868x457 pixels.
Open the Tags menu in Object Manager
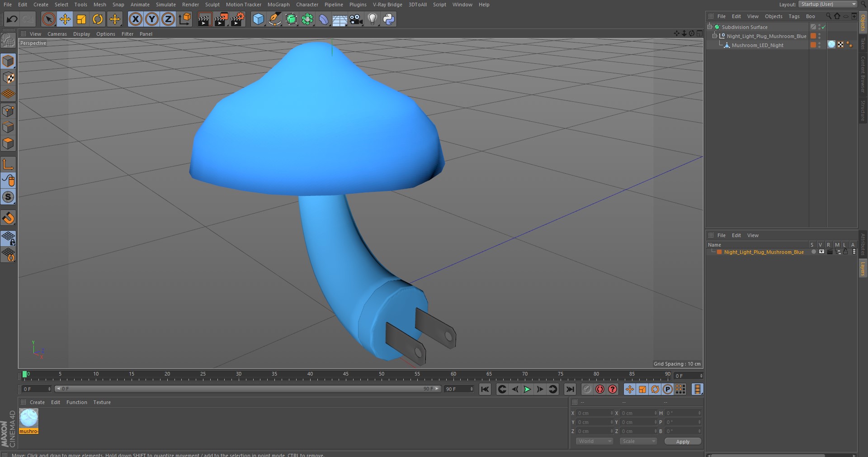(794, 16)
